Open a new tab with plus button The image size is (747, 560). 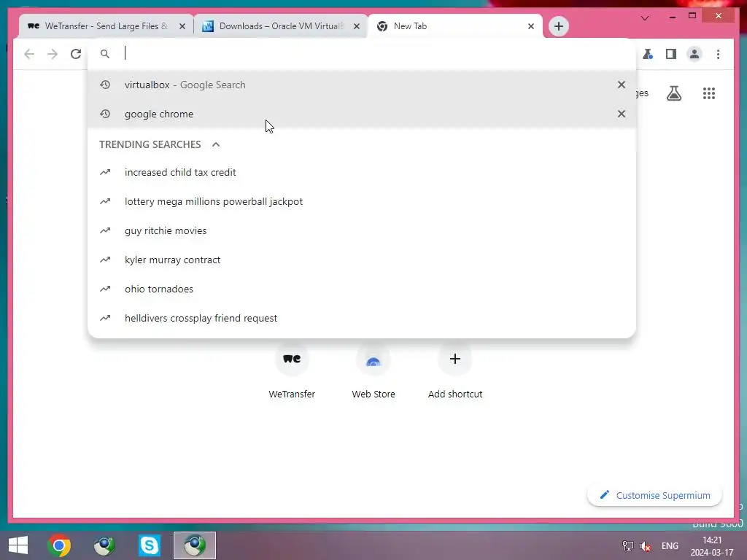coord(558,26)
